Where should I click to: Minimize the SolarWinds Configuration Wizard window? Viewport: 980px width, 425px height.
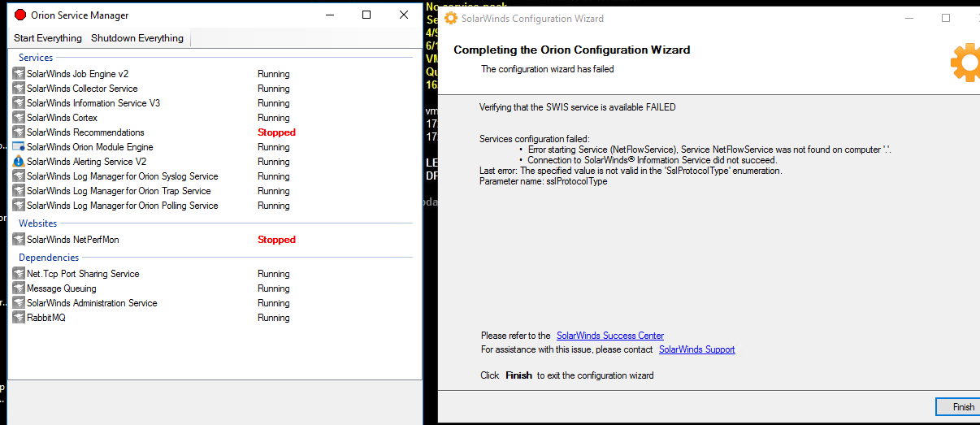pos(908,18)
